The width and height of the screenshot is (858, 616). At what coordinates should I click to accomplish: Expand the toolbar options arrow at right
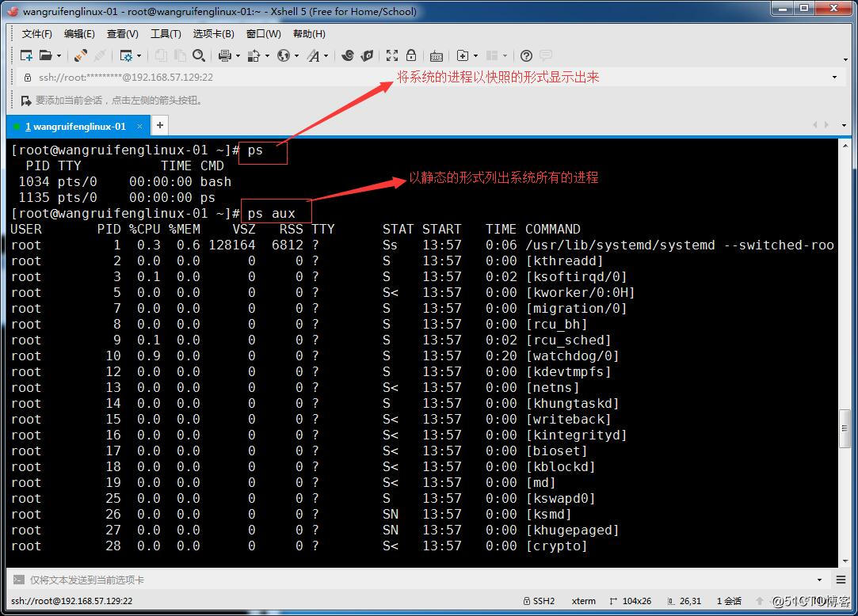coord(845,59)
